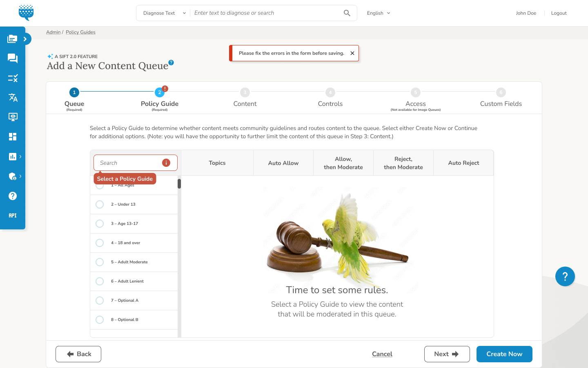The width and height of the screenshot is (588, 368).
Task: Open the chat messages sidebar icon
Action: tap(13, 58)
